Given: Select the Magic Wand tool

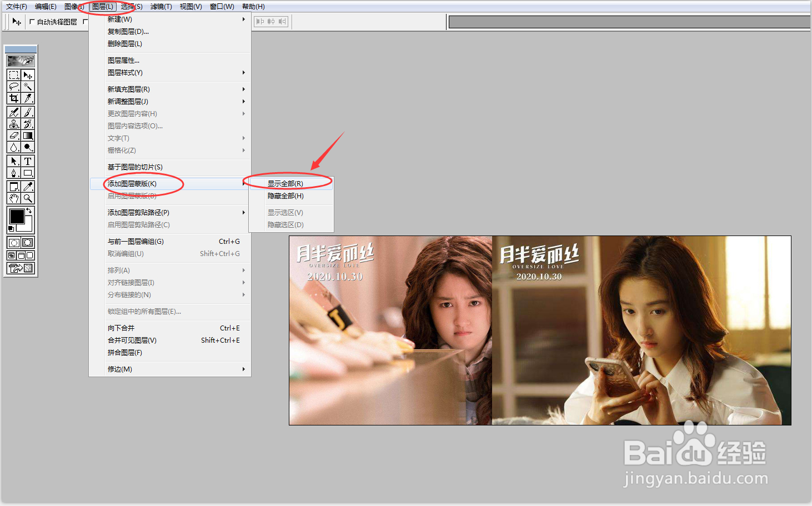Looking at the screenshot, I should click(x=28, y=87).
